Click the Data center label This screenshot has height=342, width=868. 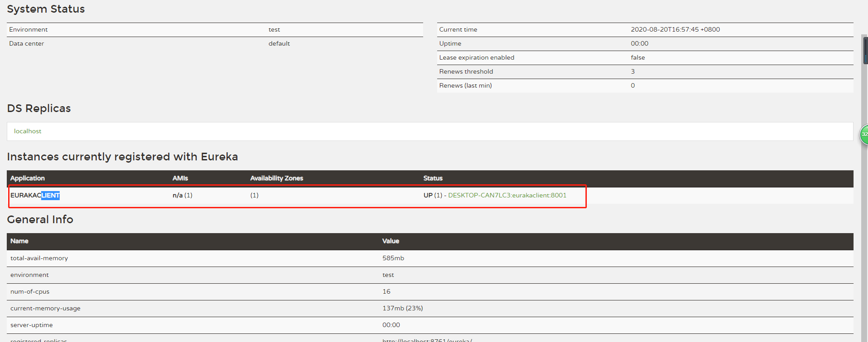(x=26, y=43)
